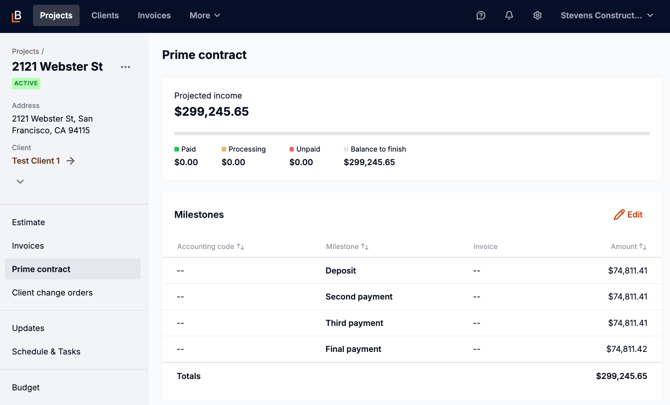Sort by Milestone column header
Viewport: 670px width, 405px height.
point(347,247)
